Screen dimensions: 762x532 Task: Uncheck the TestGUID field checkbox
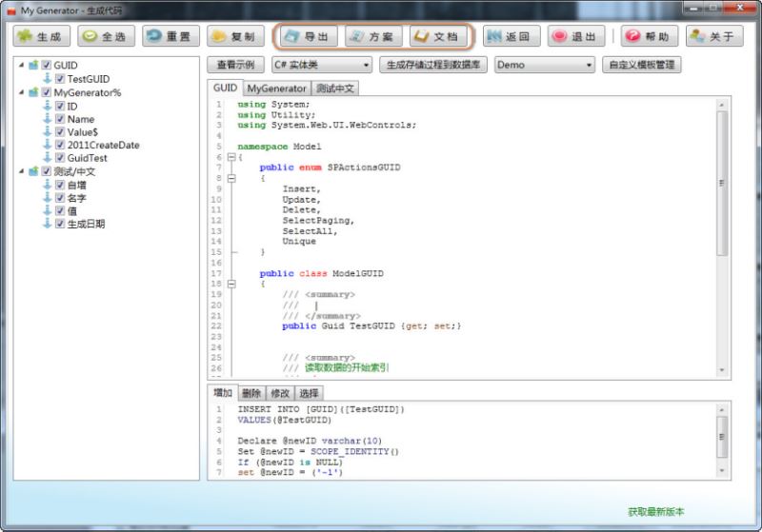pyautogui.click(x=60, y=79)
